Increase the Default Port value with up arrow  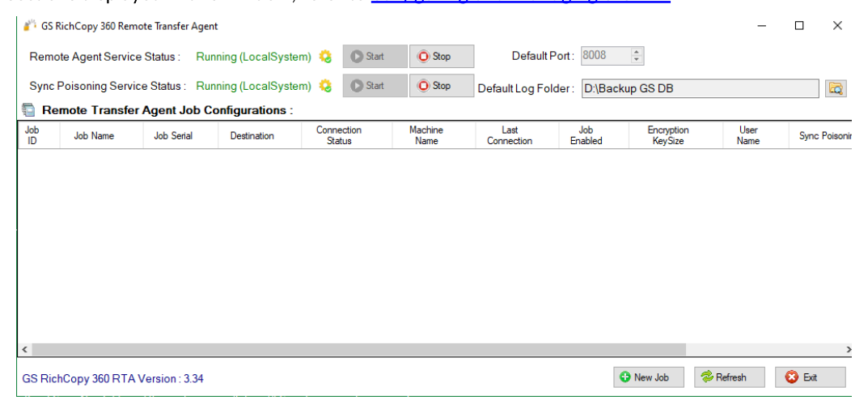(637, 52)
